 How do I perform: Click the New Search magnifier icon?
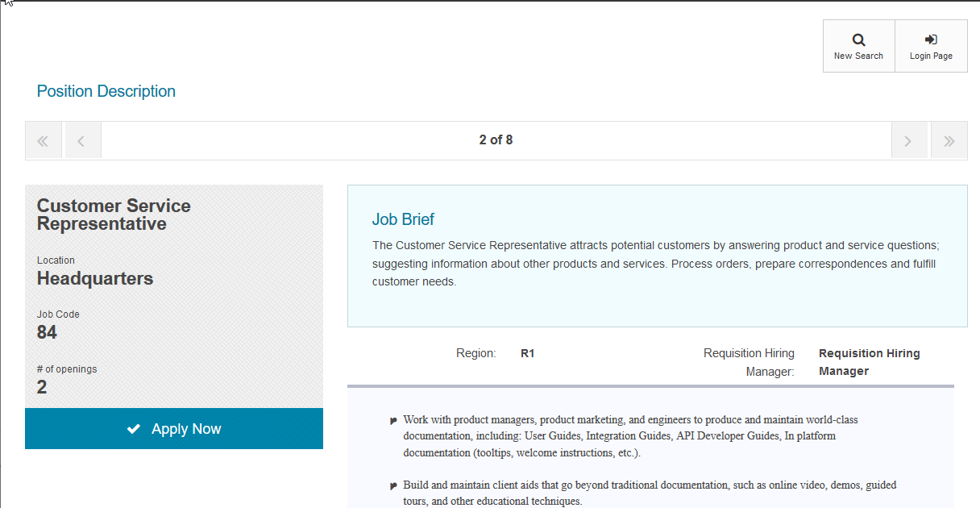pos(858,40)
